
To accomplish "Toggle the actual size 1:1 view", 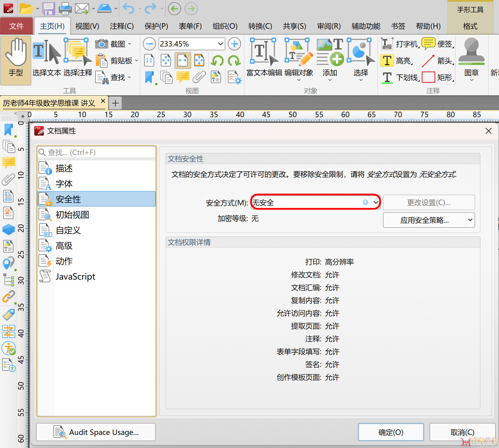I will click(x=149, y=61).
